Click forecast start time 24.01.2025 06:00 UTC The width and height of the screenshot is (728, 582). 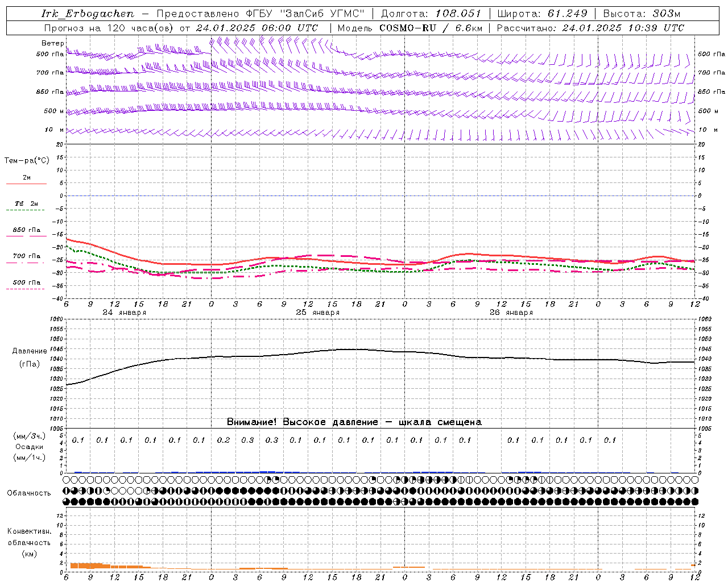[257, 28]
